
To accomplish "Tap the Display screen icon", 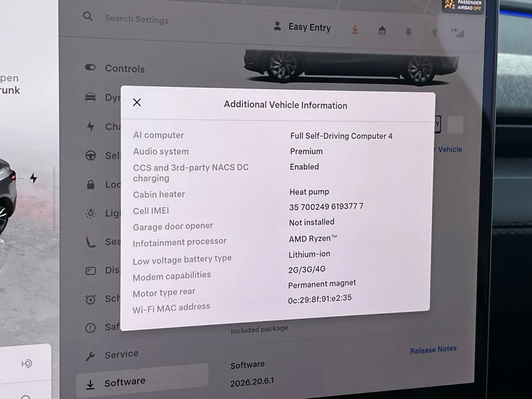I will pos(90,270).
